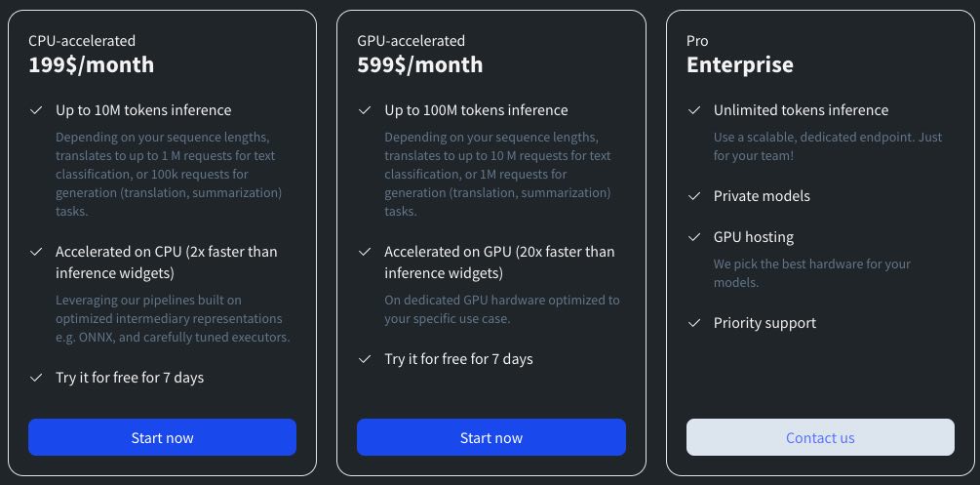Image resolution: width=980 pixels, height=485 pixels.
Task: Click the checkmark next to "Accelerated on GPU"
Action: point(365,252)
